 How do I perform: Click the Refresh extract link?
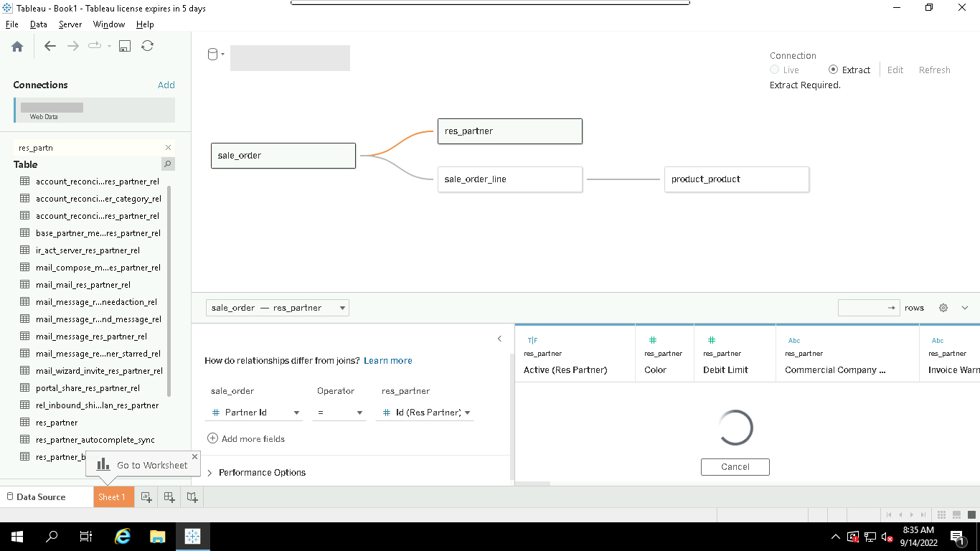[x=934, y=70]
